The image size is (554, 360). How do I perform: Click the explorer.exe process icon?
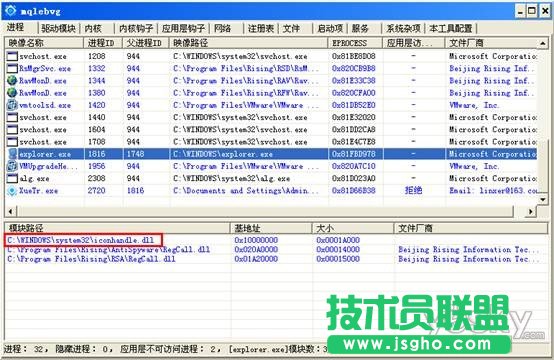(12, 154)
